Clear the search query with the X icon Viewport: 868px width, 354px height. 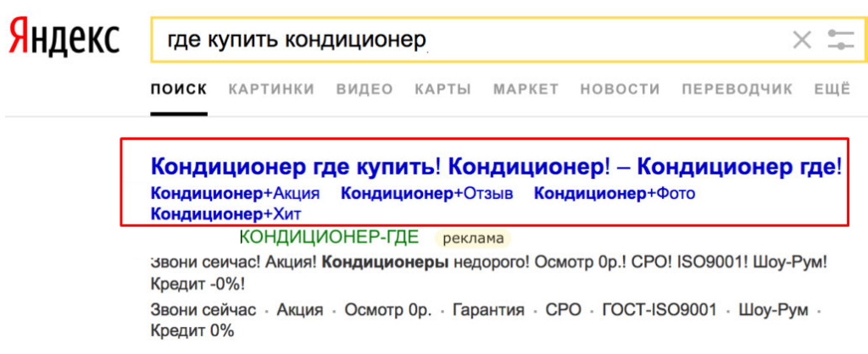802,41
